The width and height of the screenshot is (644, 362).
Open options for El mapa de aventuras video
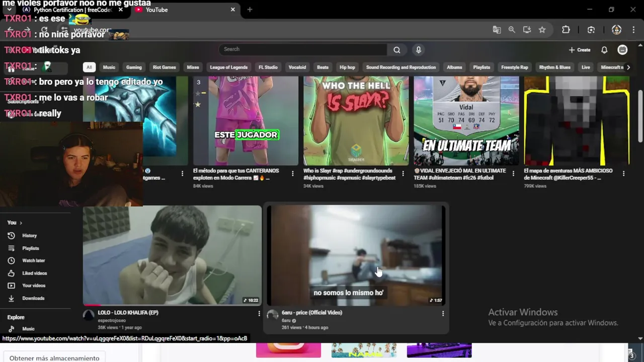623,173
